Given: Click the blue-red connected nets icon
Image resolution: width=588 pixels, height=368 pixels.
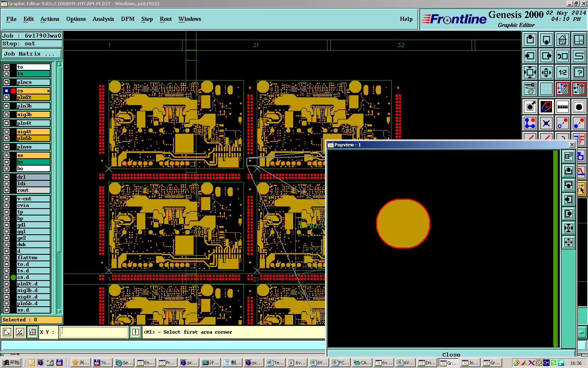Looking at the screenshot, I should point(530,123).
